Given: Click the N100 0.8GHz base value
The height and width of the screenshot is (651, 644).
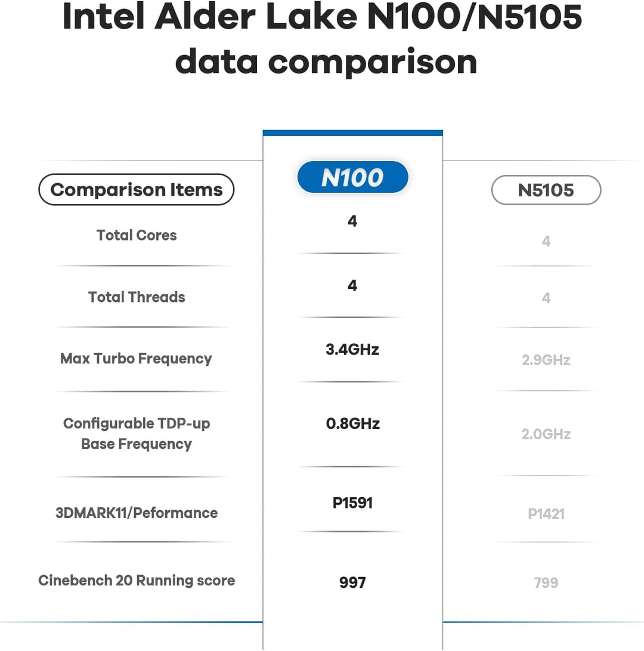Looking at the screenshot, I should [352, 424].
